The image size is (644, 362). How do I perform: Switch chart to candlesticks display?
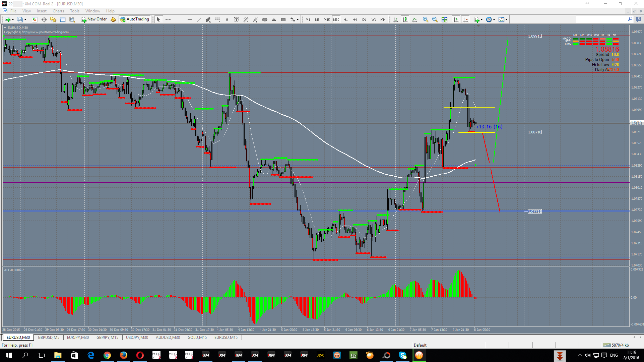pos(405,19)
